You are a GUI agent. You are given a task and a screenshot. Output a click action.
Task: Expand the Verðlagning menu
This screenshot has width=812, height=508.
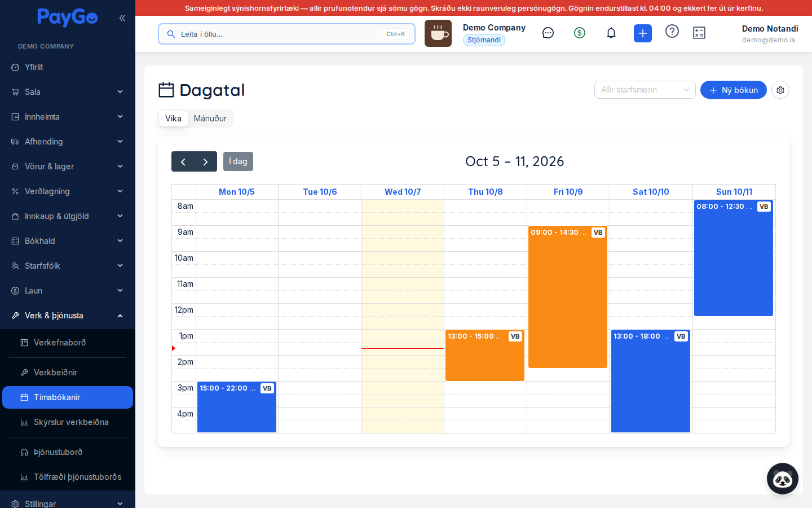point(68,191)
